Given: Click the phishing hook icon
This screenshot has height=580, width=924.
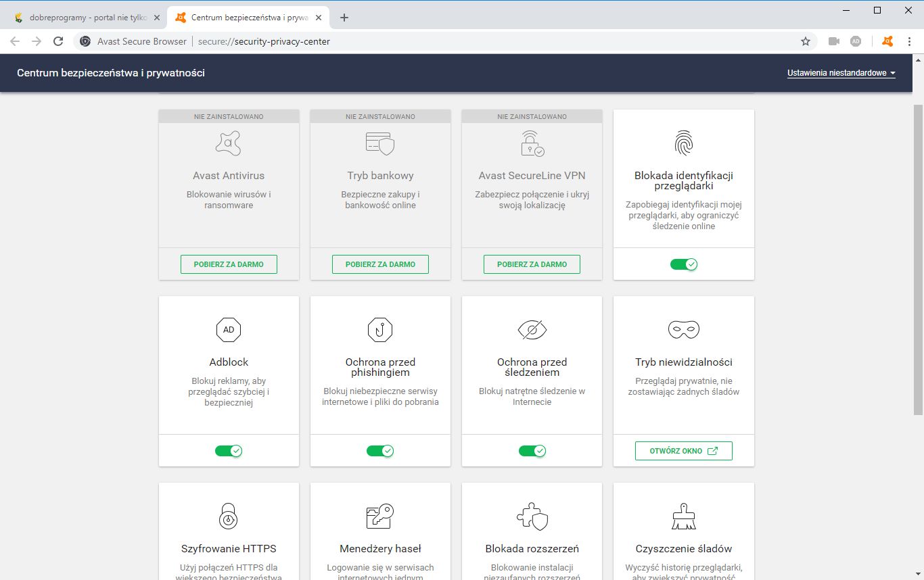Looking at the screenshot, I should pos(380,330).
